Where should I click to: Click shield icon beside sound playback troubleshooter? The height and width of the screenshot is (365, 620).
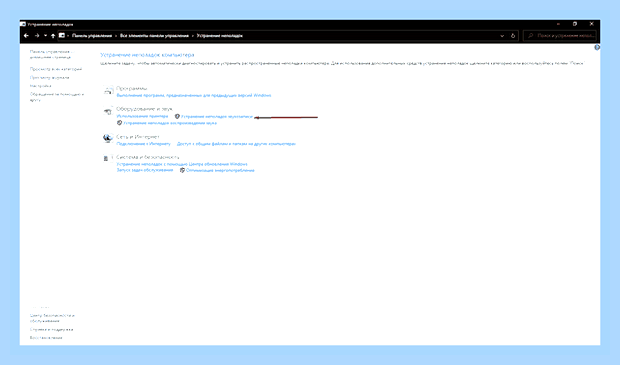[x=119, y=123]
